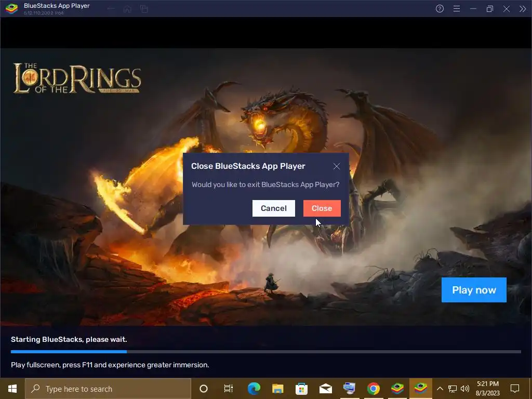Click the Lord of the Rings logo
Viewport: 532px width, 399px height.
(x=77, y=78)
